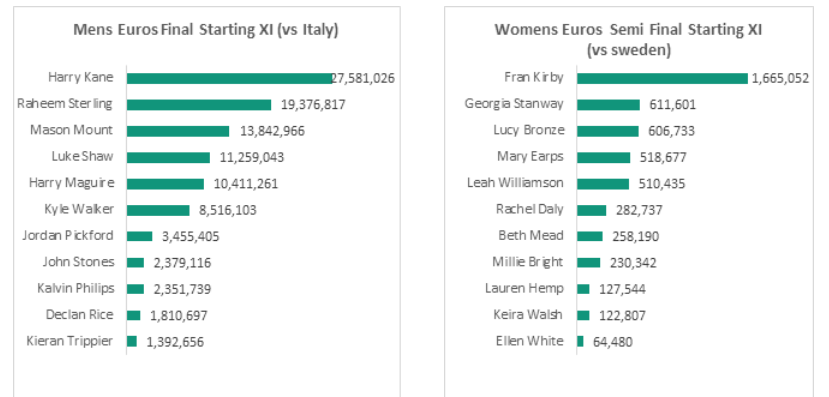
Task: Click data label 258,190 for Beth Mead
Action: pos(635,236)
